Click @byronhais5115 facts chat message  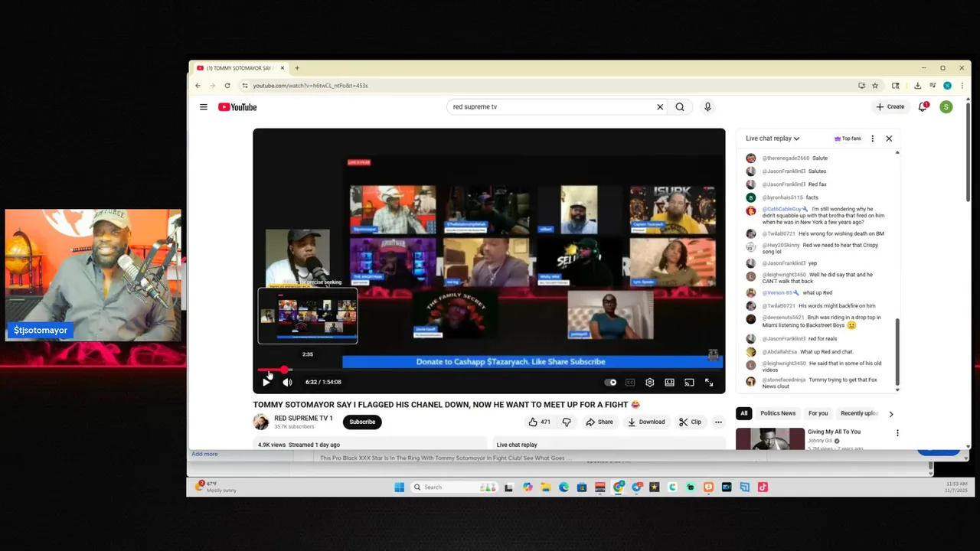coord(818,197)
